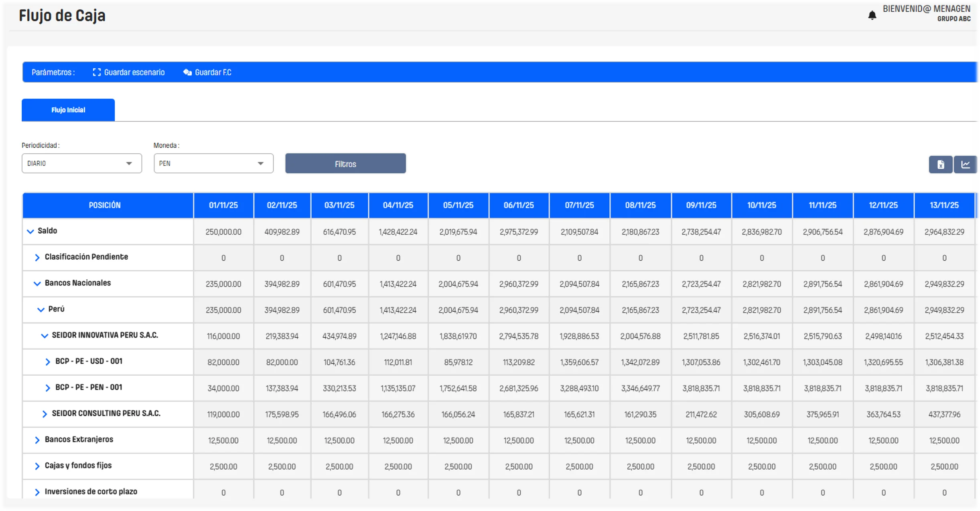Collapse the Perú tree row

[41, 309]
